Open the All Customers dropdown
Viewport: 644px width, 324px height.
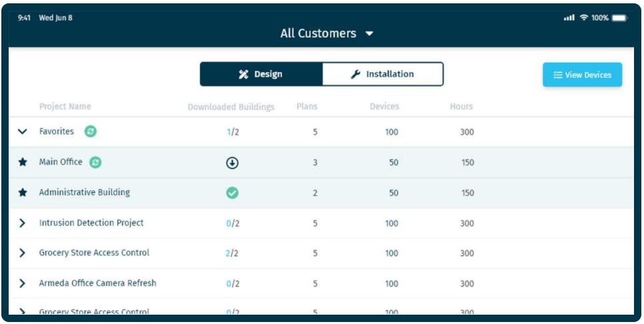327,33
